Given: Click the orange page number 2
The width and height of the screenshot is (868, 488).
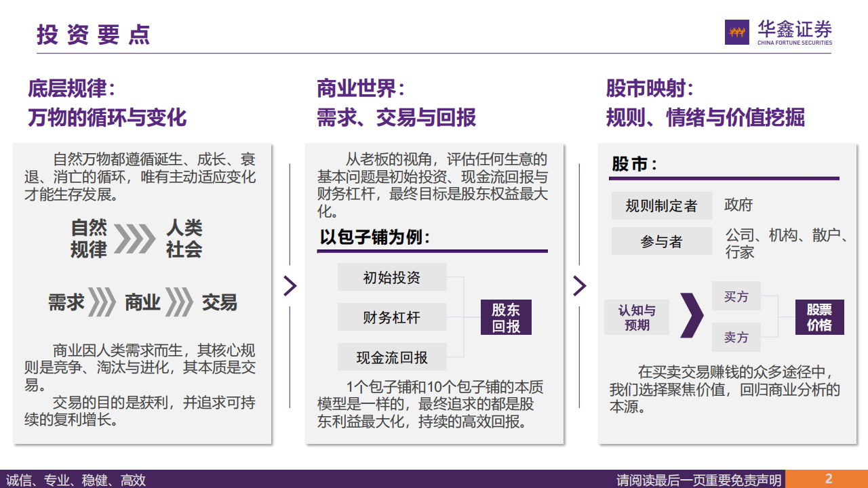Looking at the screenshot, I should pyautogui.click(x=828, y=479).
